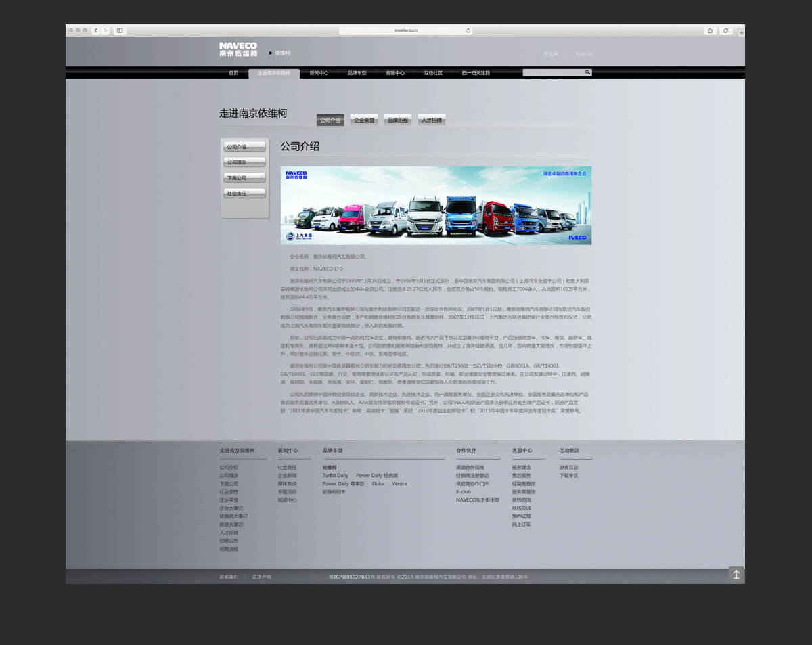Click the 公司介绍 button in left sidebar
812x645 pixels.
(244, 147)
